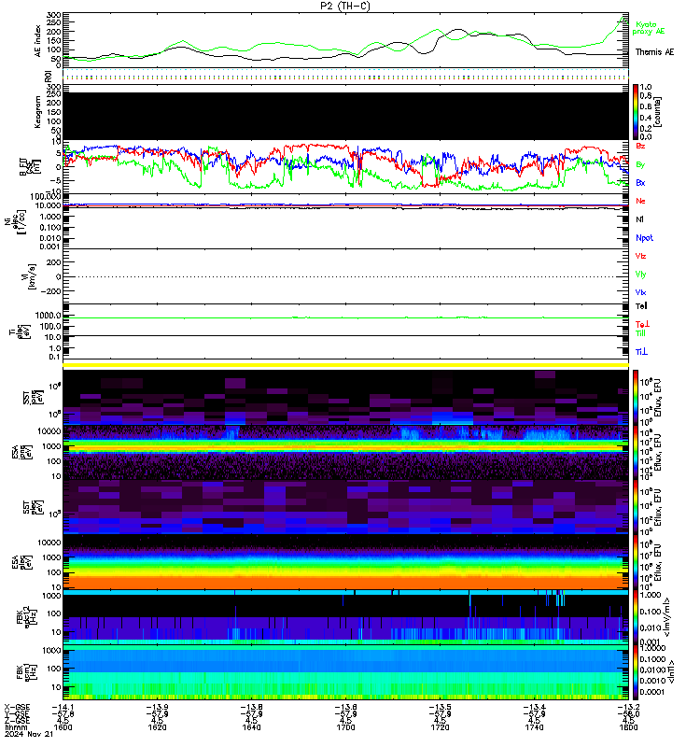Click the "<|mV/m|>" color bar label
Viewport: 700px width, 747px height.
point(667,617)
